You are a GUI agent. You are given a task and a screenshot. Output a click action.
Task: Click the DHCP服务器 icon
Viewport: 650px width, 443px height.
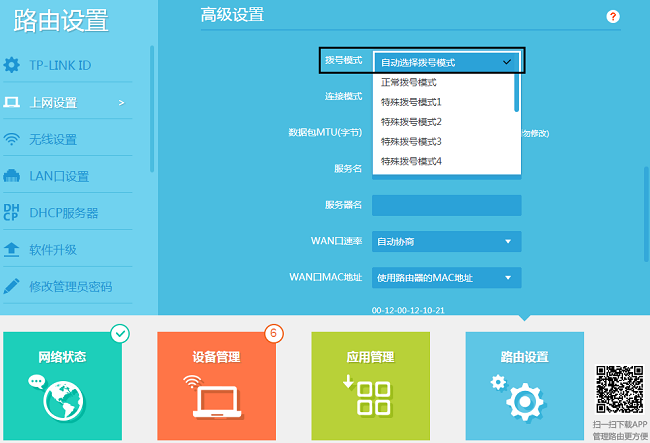[x=12, y=212]
